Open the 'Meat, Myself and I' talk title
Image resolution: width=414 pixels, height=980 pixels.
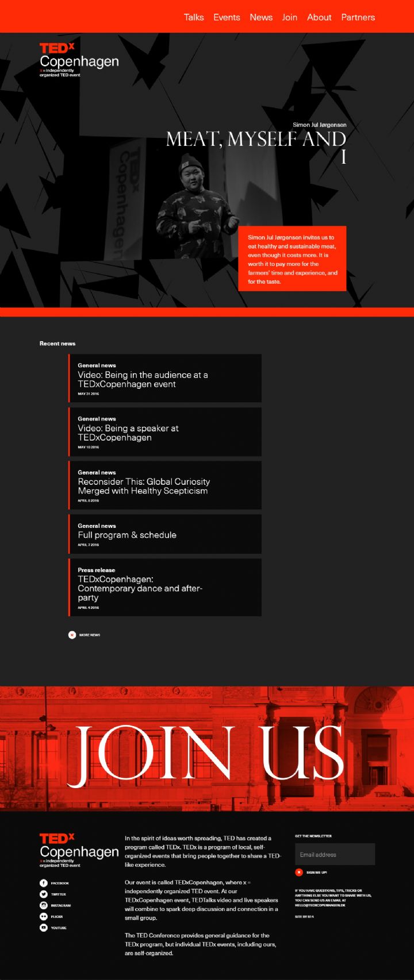256,148
